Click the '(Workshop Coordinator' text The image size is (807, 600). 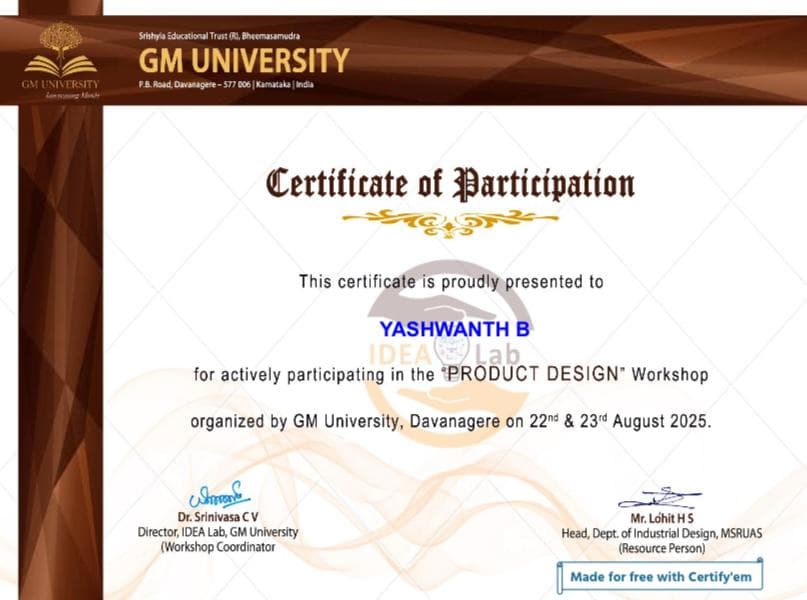click(x=218, y=547)
